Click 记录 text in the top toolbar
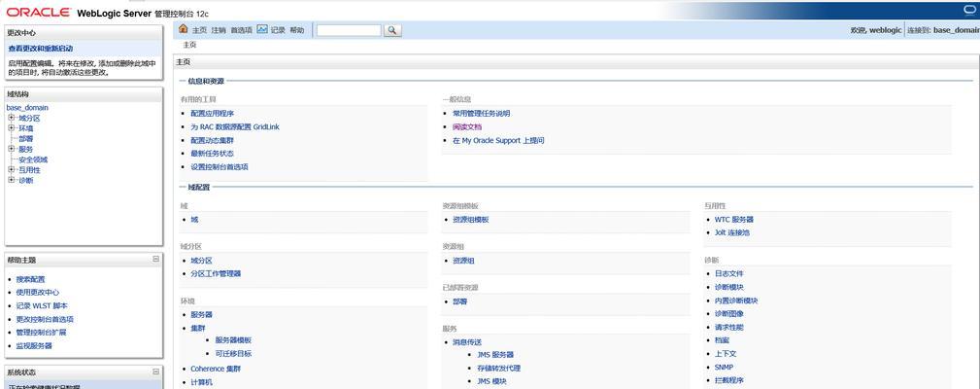Image resolution: width=980 pixels, height=389 pixels. (278, 30)
